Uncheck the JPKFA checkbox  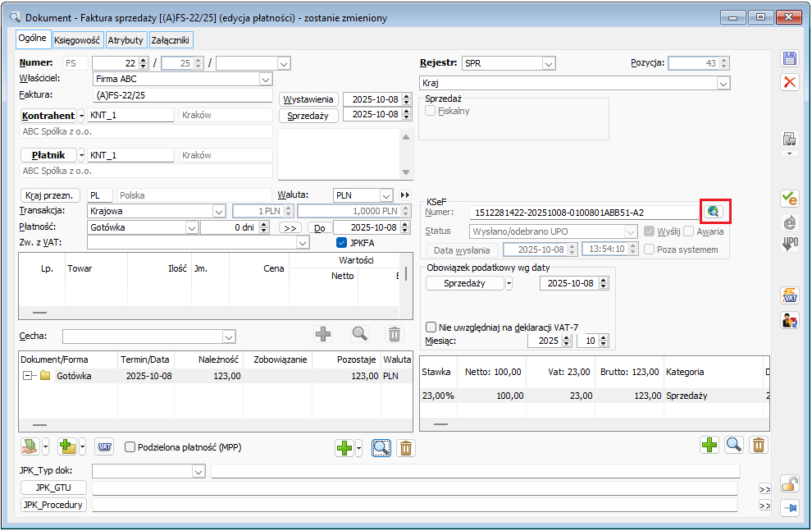tap(342, 243)
